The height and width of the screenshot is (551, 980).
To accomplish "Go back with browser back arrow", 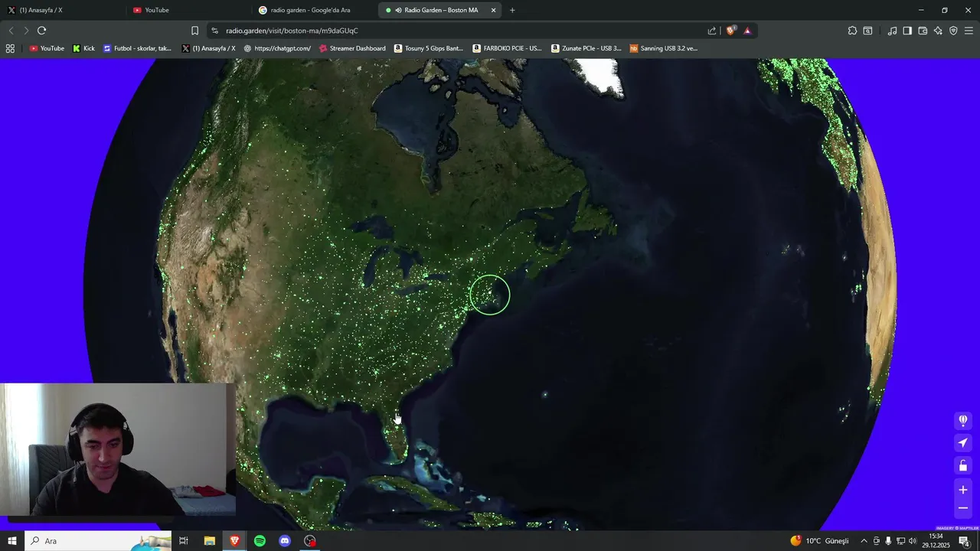I will [11, 31].
